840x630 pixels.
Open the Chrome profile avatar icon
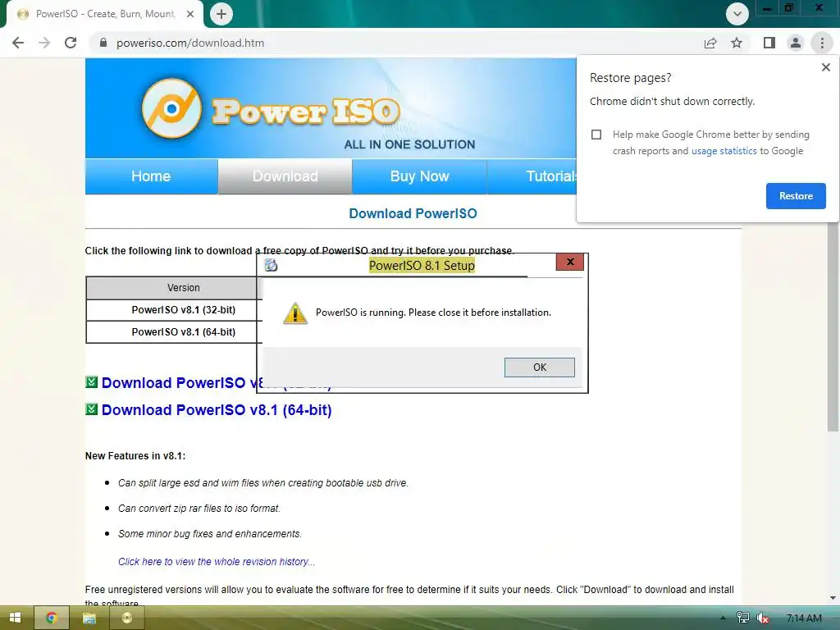[x=796, y=43]
